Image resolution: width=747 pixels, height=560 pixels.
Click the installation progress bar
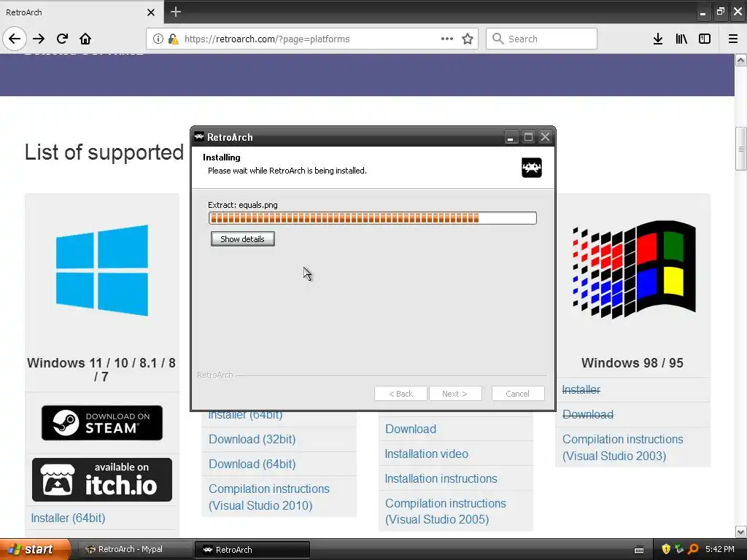pos(373,218)
